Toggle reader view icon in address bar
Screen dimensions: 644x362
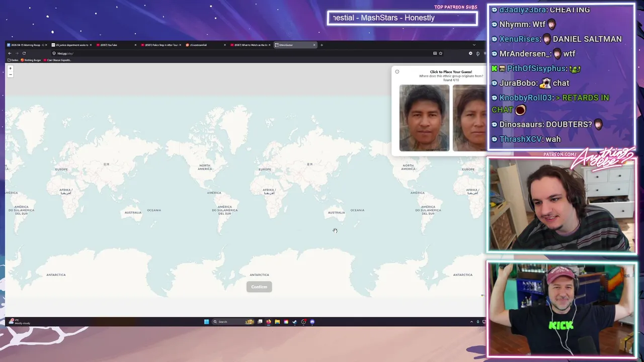[435, 53]
